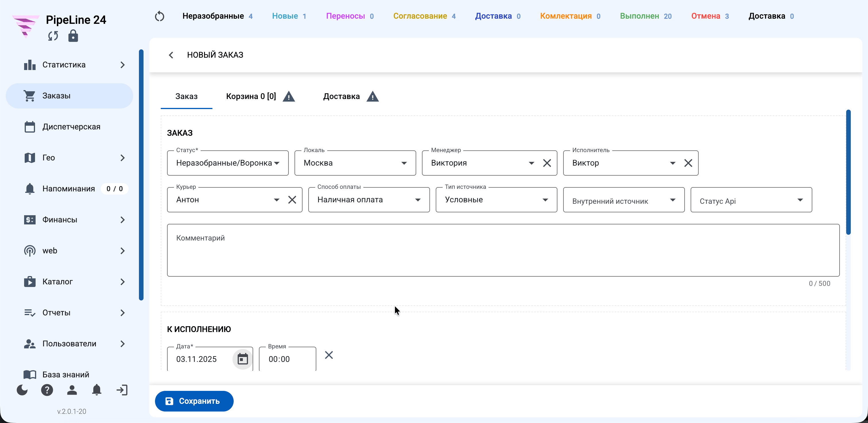Click warning icon on Корзина tab
This screenshot has width=868, height=423.
tap(289, 97)
